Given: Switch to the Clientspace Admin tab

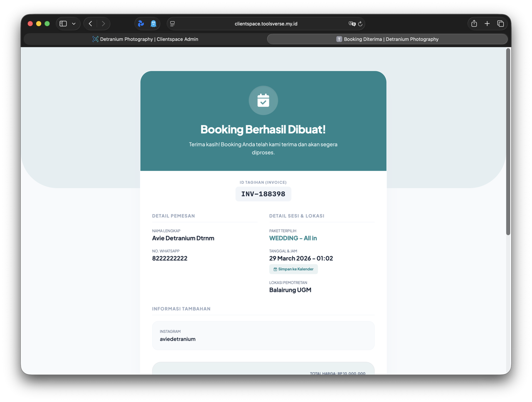Looking at the screenshot, I should coord(145,39).
